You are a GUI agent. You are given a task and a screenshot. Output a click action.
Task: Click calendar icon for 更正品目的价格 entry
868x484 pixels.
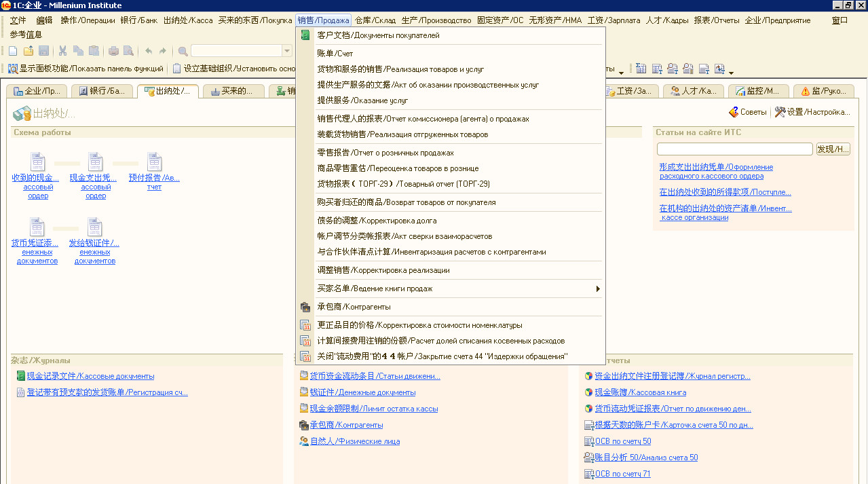pos(305,325)
